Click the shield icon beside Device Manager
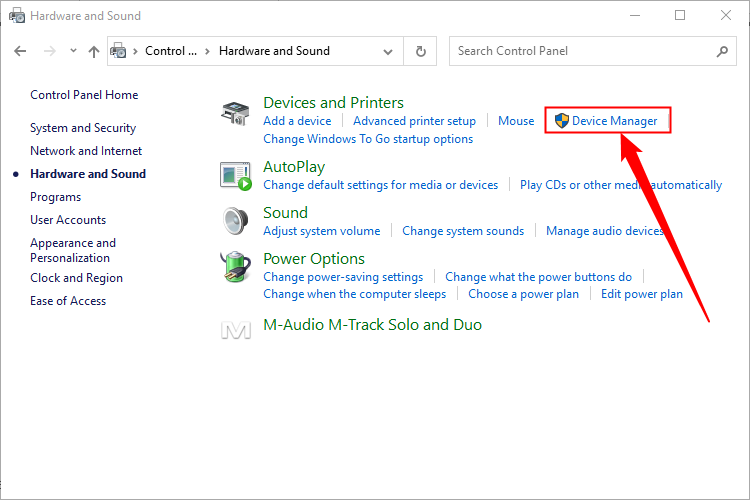 click(562, 121)
